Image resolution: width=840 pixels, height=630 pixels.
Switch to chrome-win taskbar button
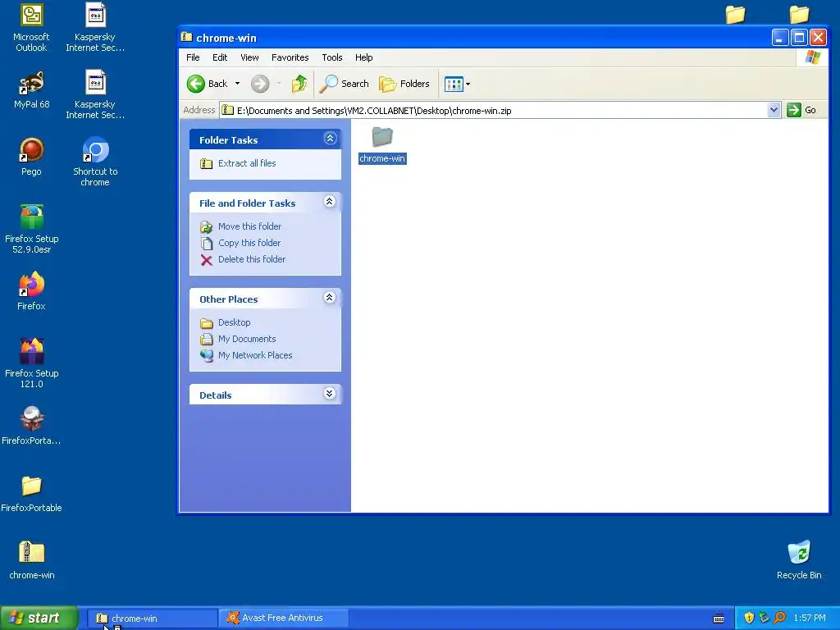152,619
